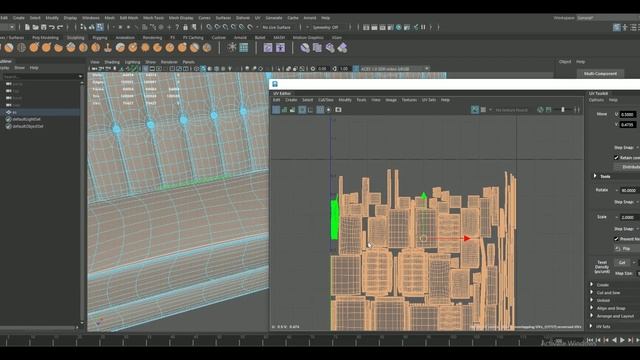Switch to the Rigging shelf tab
Screen dimensions: 640x360
click(100, 38)
